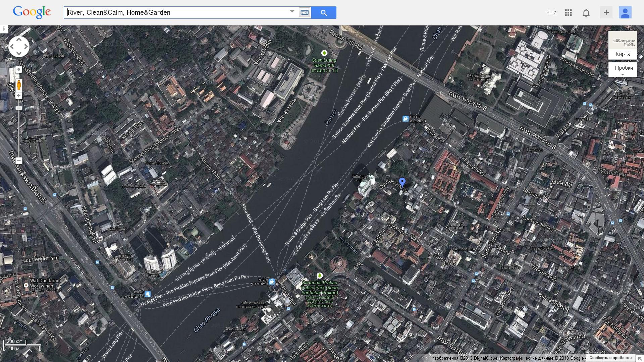Open the user account avatar
Viewport: 644px width, 362px height.
(625, 13)
